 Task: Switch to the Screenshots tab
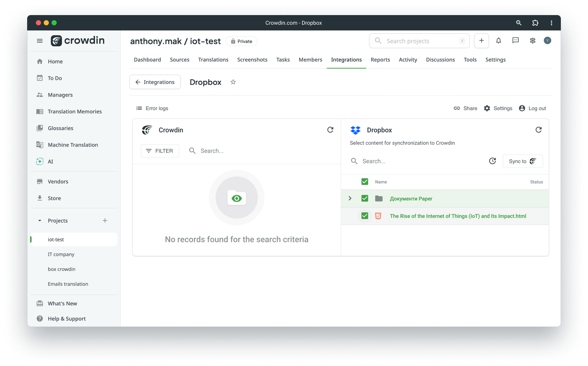point(252,60)
